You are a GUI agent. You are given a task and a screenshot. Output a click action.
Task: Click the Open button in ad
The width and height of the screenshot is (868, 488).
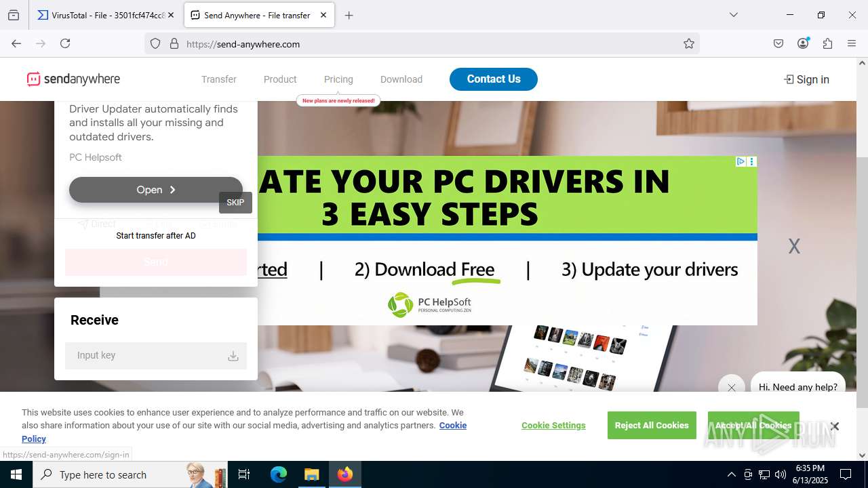point(156,190)
